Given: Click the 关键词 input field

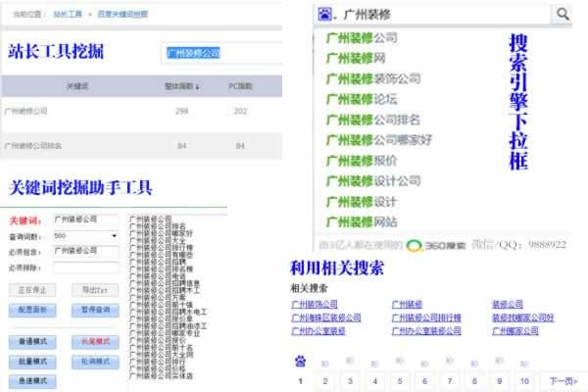Looking at the screenshot, I should point(86,220).
